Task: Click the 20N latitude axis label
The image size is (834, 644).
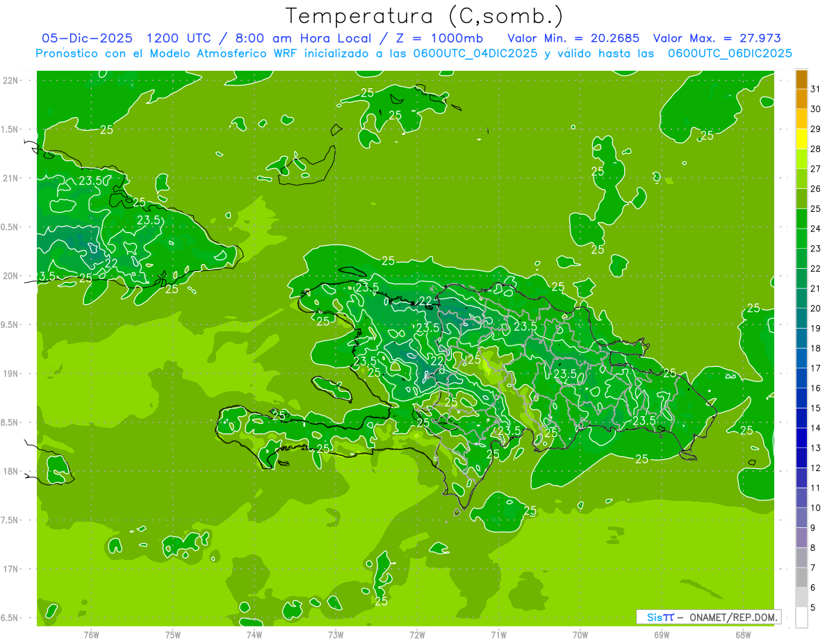Action: pos(10,276)
